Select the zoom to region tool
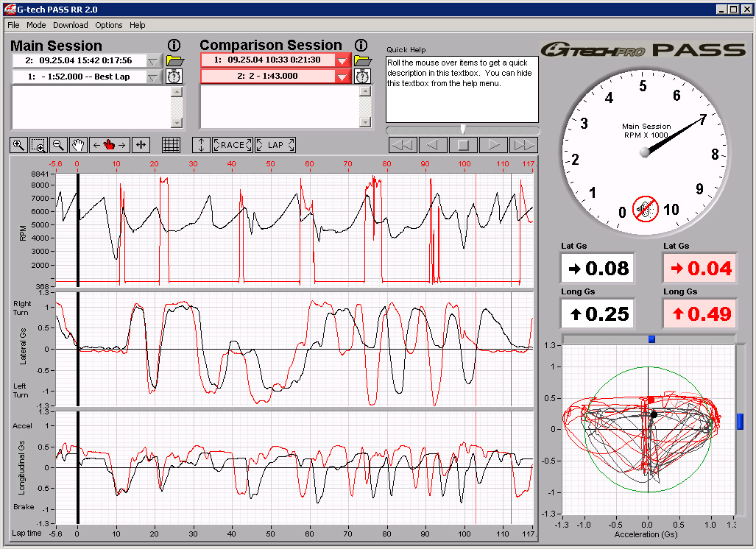The width and height of the screenshot is (756, 549). 38,145
